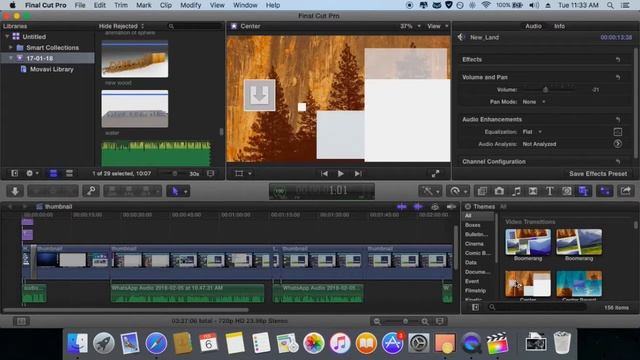Collapse the Untitled library triangle
This screenshot has width=640, height=360.
(x=7, y=36)
